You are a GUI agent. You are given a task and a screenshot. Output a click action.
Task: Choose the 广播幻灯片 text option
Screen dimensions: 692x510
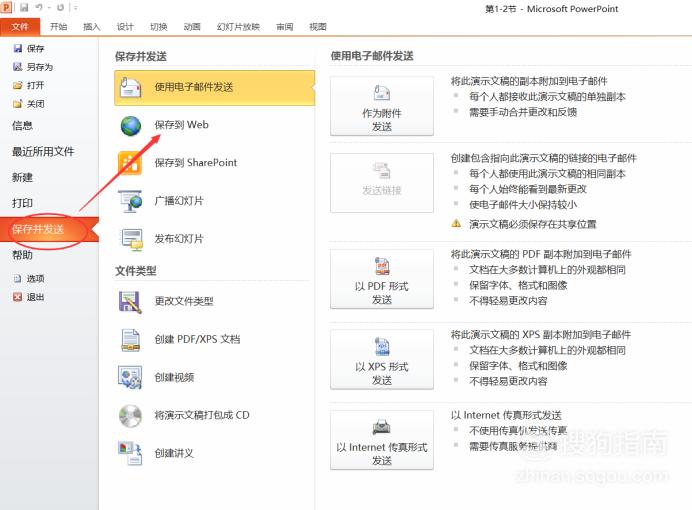pos(179,201)
